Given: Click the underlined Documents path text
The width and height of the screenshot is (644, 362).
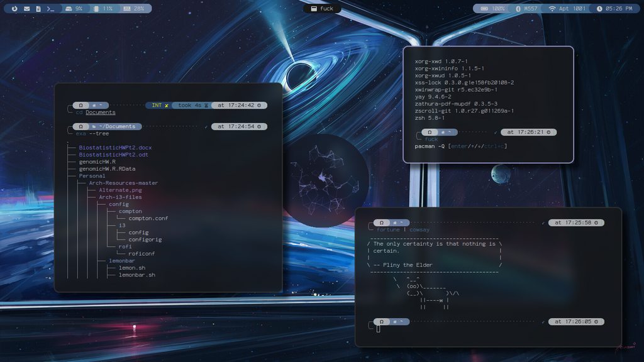Looking at the screenshot, I should 101,112.
